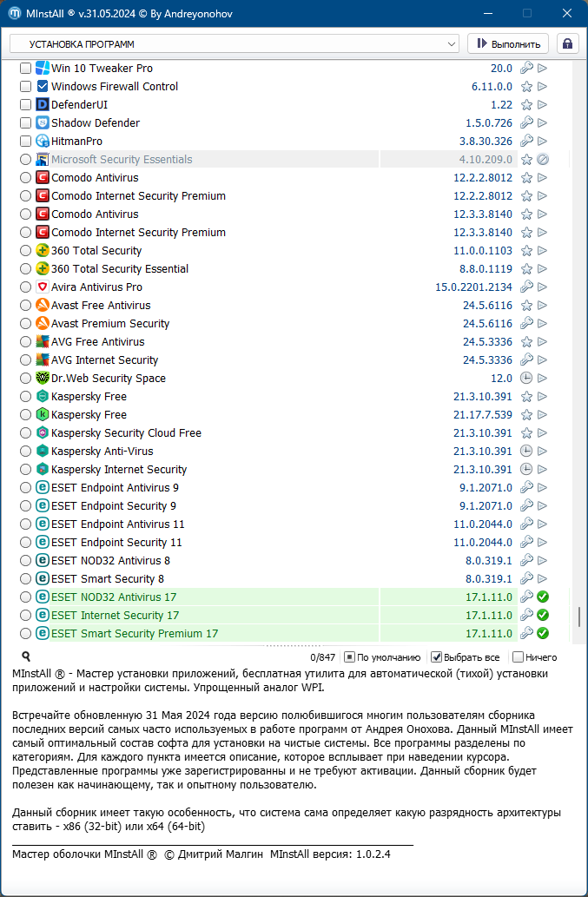Click the key icon for Avira Antivirus Pro
588x897 pixels.
526,287
